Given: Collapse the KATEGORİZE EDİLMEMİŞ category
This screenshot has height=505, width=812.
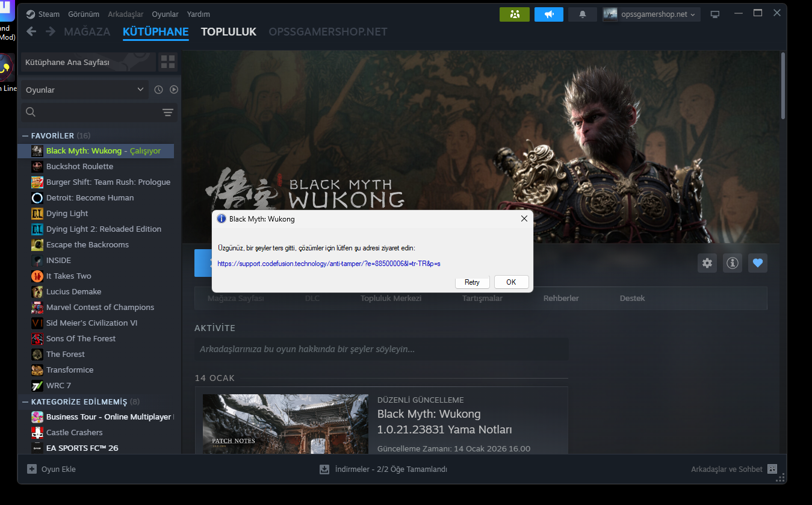Looking at the screenshot, I should (25, 402).
